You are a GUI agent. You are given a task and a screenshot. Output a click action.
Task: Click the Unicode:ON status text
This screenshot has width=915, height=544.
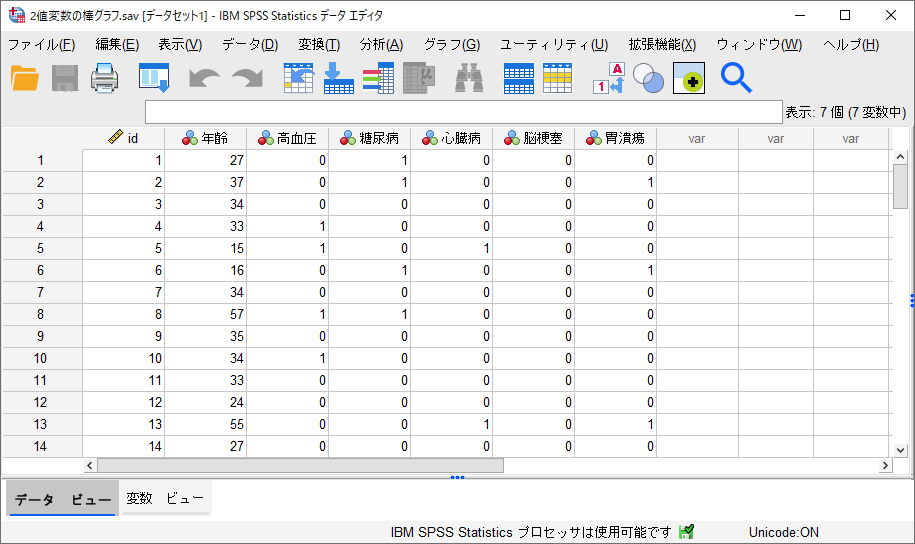[x=784, y=532]
